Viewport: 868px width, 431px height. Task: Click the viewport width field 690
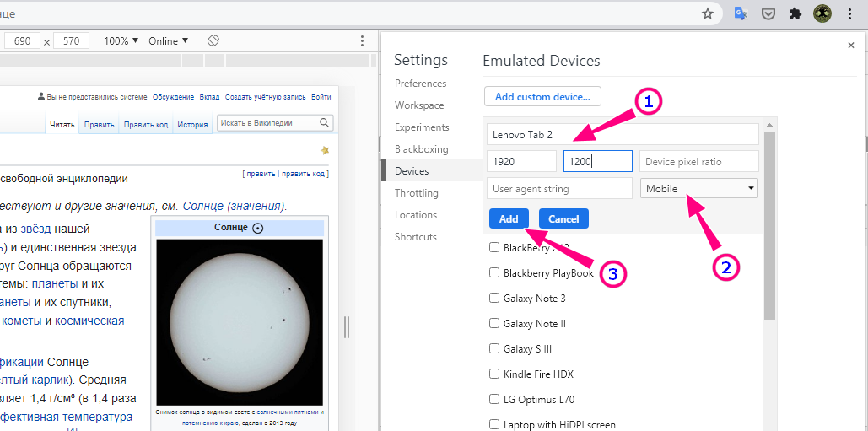coord(22,41)
